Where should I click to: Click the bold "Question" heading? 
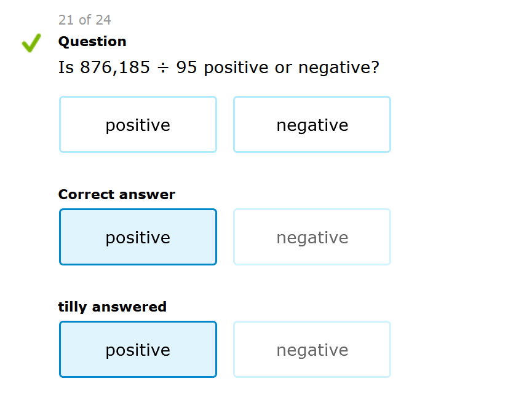92,42
